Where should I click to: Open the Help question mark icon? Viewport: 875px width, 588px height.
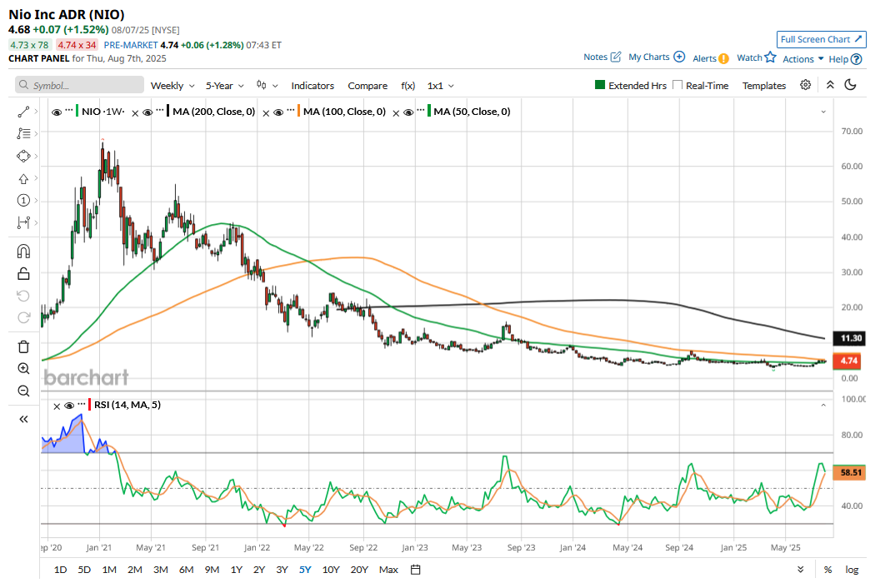[x=857, y=59]
